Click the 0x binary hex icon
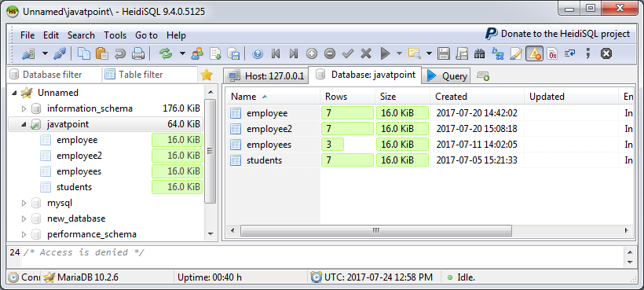 [552, 53]
